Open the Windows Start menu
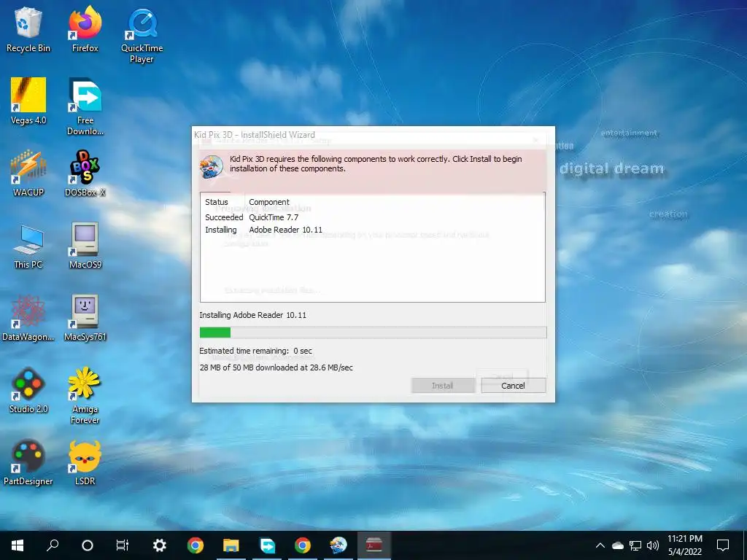The height and width of the screenshot is (560, 747). coord(18,545)
